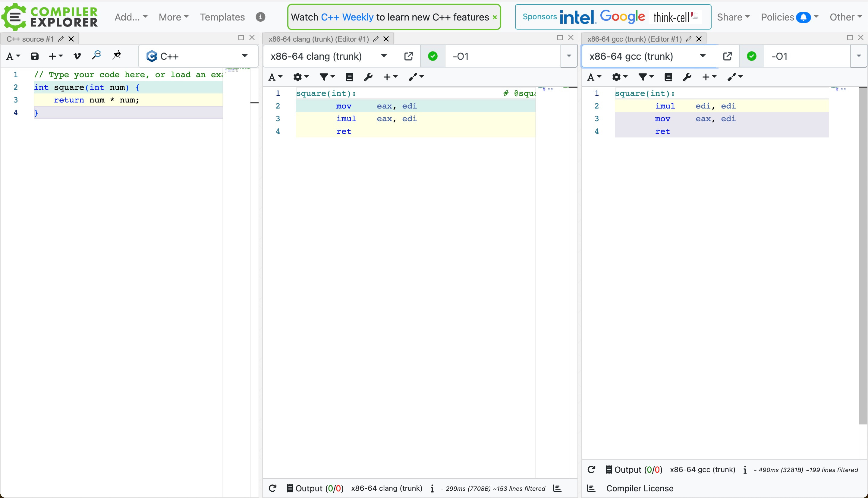Pop out the gcc compiler picker

coord(727,56)
